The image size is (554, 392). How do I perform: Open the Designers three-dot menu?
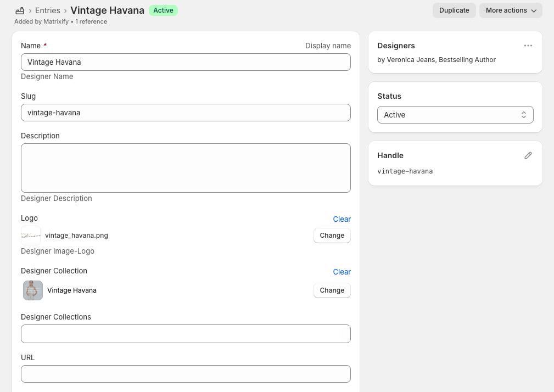[x=528, y=46]
